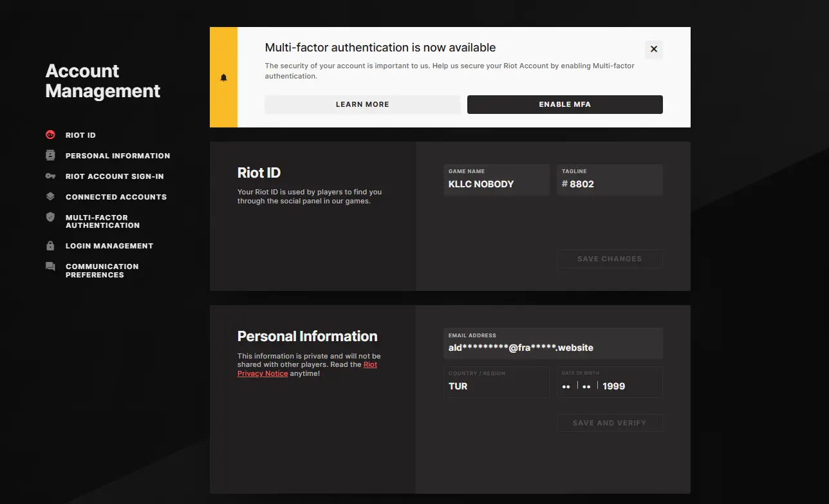Click the Save Changes button
829x504 pixels.
click(610, 259)
